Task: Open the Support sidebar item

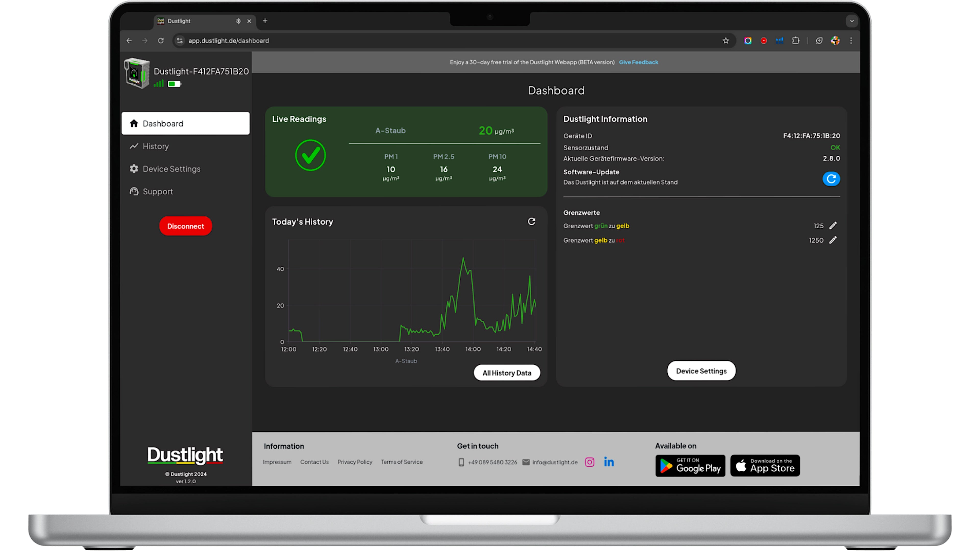Action: click(x=185, y=191)
